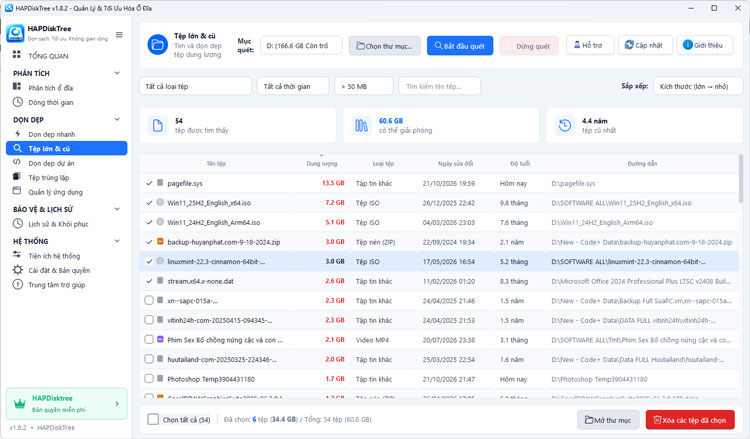Viewport: 750px width, 439px height.
Task: Click the purple video icon of Phim row
Action: point(160,339)
